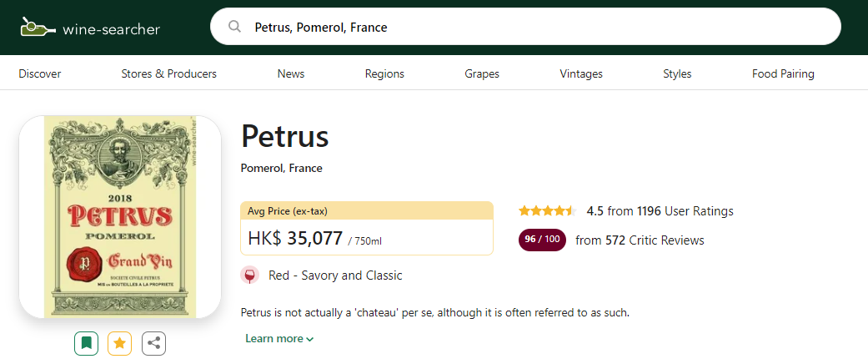Click the red wine glass style icon
The image size is (868, 364).
(x=249, y=276)
